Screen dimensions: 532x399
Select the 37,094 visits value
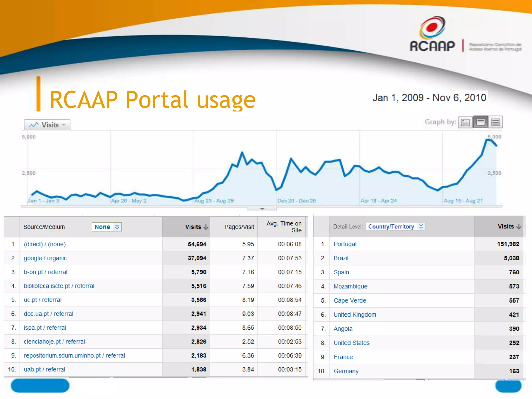[197, 258]
